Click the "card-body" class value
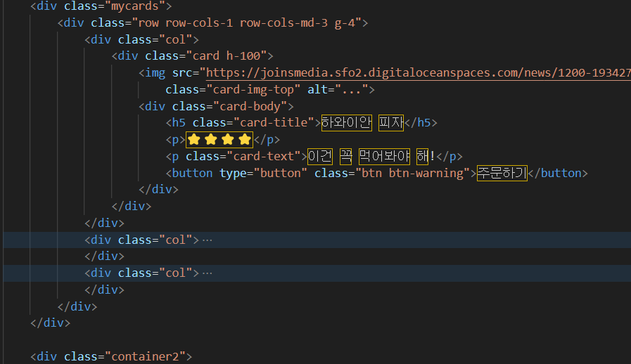The width and height of the screenshot is (631, 364). point(250,107)
